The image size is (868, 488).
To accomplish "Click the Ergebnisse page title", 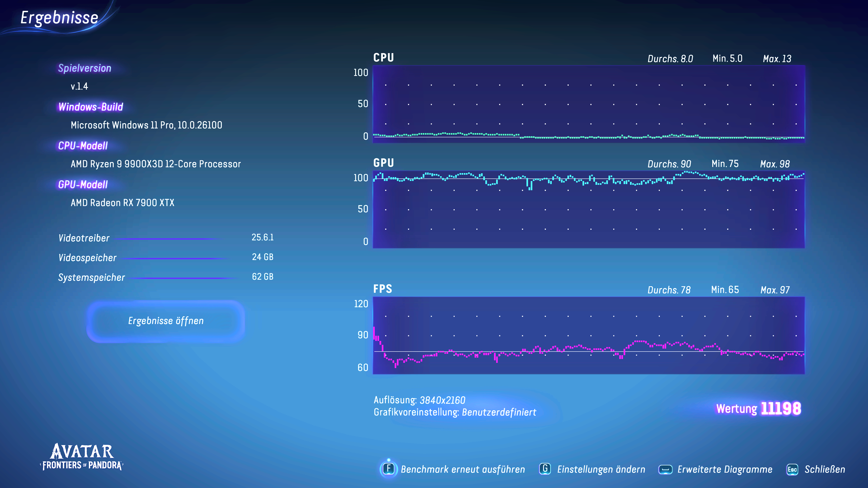I will coord(59,18).
